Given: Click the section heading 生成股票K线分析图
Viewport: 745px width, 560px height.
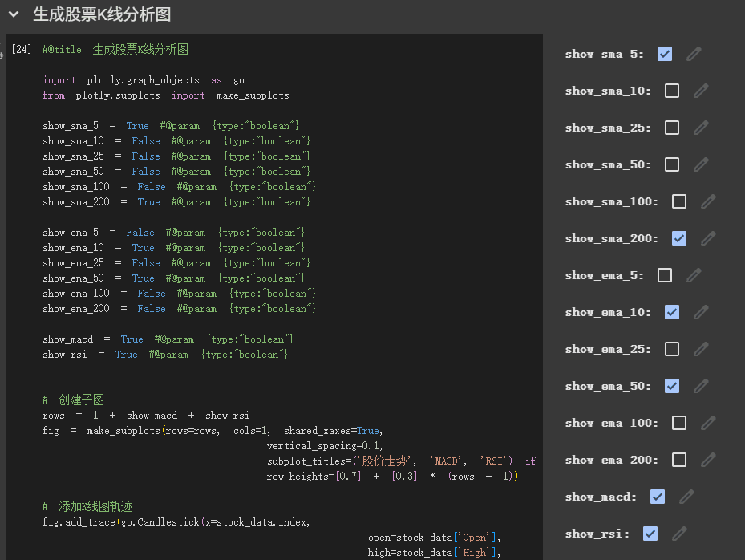Looking at the screenshot, I should tap(102, 14).
